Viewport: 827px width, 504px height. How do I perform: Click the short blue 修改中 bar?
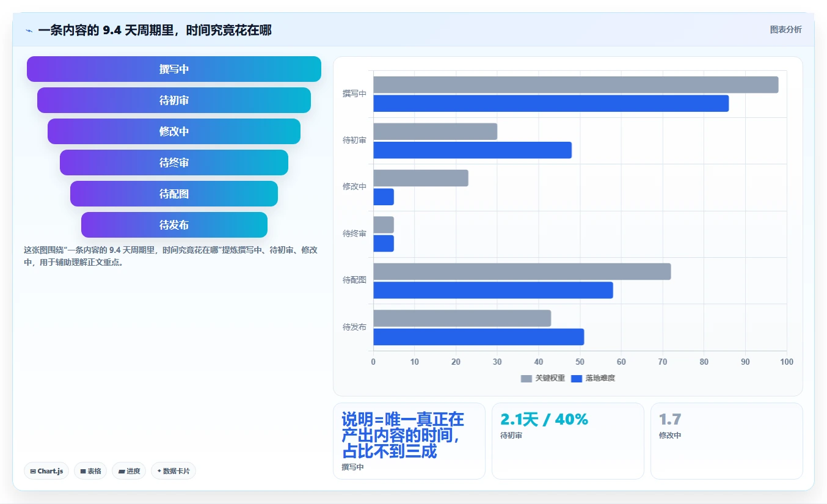click(x=384, y=197)
